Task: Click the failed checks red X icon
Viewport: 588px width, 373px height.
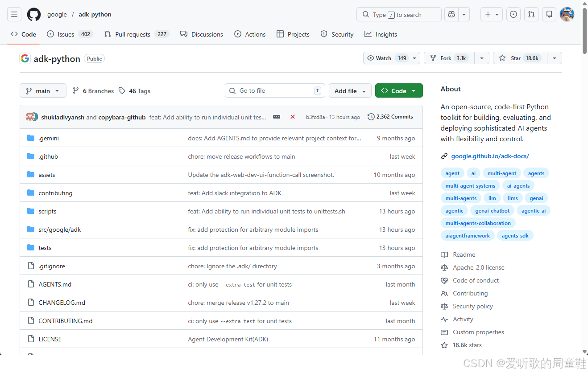Action: pos(293,117)
